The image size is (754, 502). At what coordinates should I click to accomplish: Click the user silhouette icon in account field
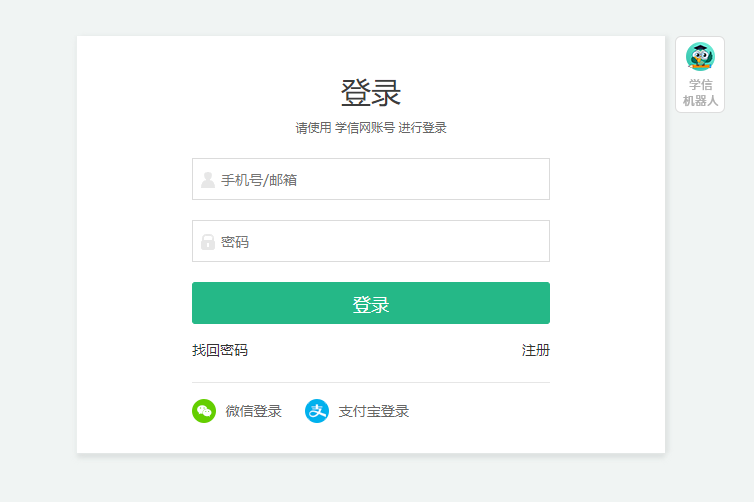tap(208, 180)
